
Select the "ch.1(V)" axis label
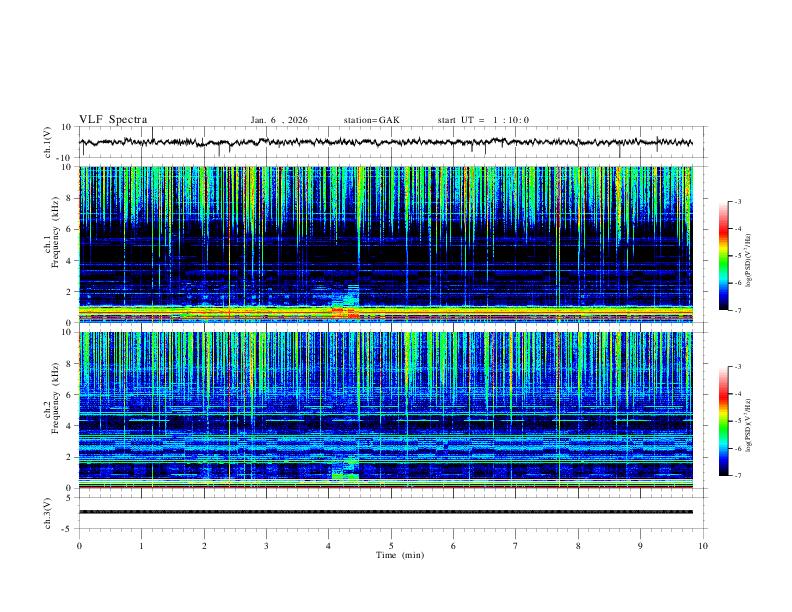pyautogui.click(x=47, y=142)
